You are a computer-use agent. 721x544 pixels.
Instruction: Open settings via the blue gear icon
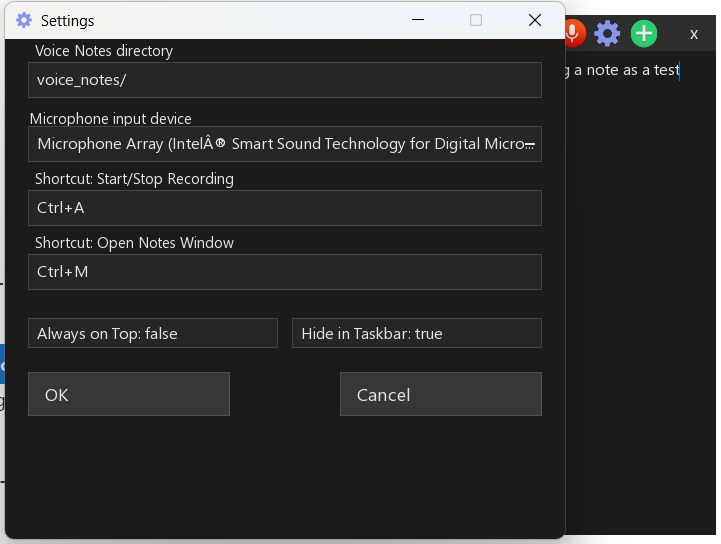[607, 34]
